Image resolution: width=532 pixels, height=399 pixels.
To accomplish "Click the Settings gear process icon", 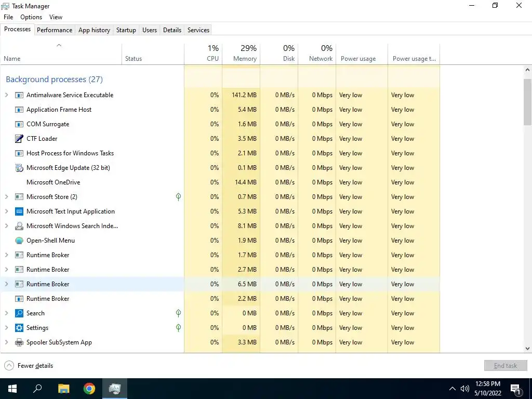I will (19, 328).
